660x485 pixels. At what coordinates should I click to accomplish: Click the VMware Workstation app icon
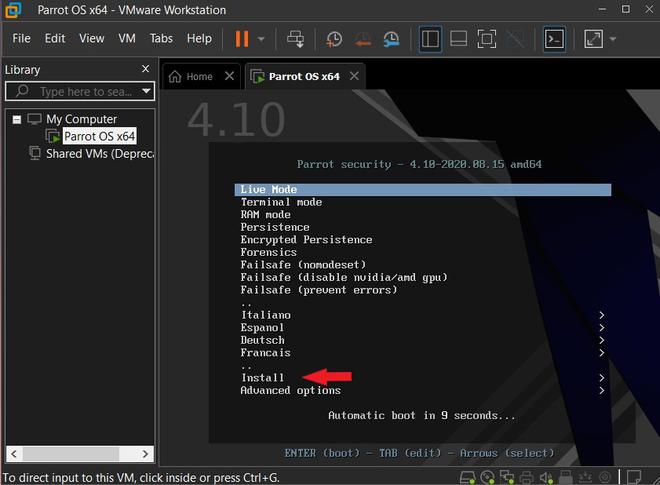click(x=12, y=10)
